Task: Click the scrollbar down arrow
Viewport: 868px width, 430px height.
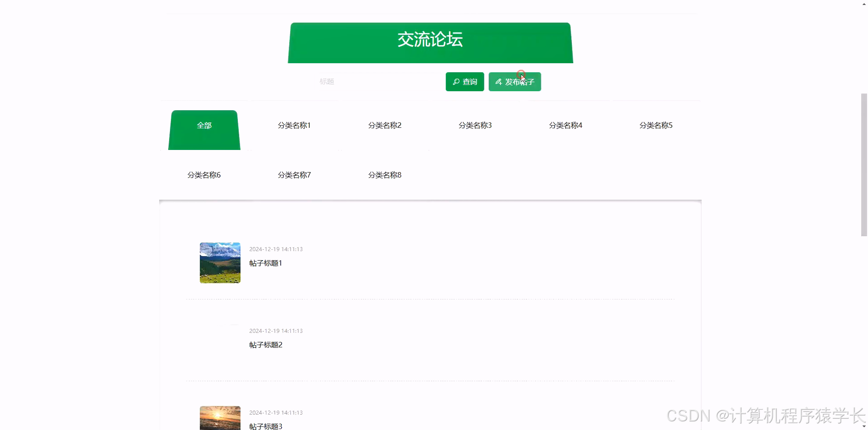Action: [864, 427]
